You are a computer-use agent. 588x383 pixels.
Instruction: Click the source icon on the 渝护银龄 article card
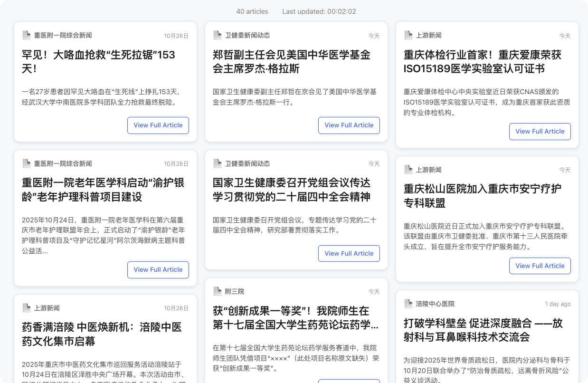pos(26,163)
